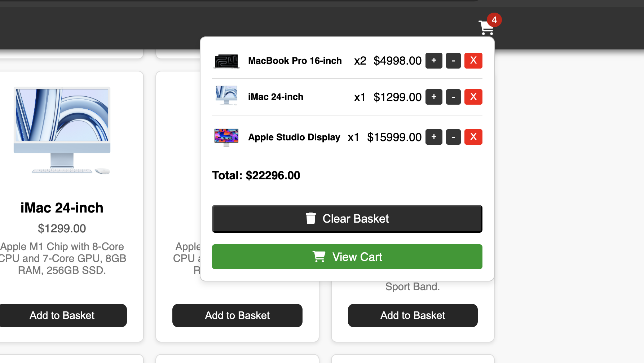Remove iMac 24-inch from basket
The width and height of the screenshot is (644, 363).
(x=473, y=97)
